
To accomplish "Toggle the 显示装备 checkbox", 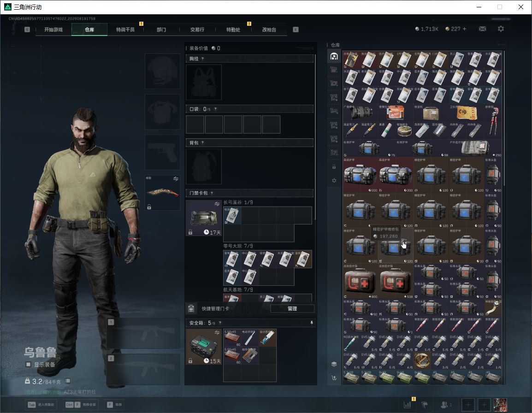I will click(28, 365).
